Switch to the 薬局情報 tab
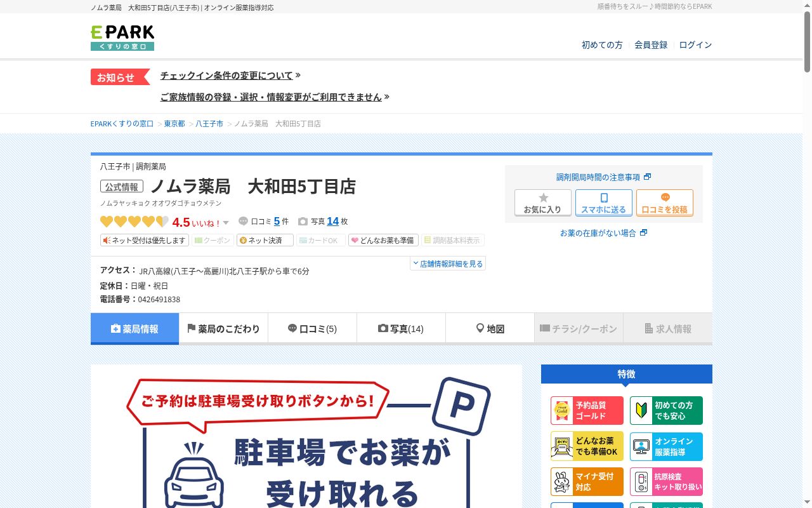The height and width of the screenshot is (508, 812). coord(134,329)
